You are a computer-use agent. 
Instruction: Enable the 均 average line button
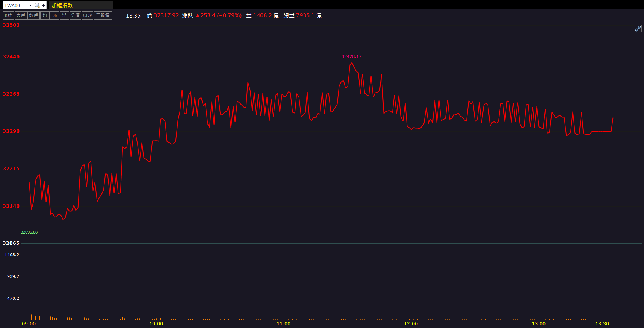tap(45, 15)
